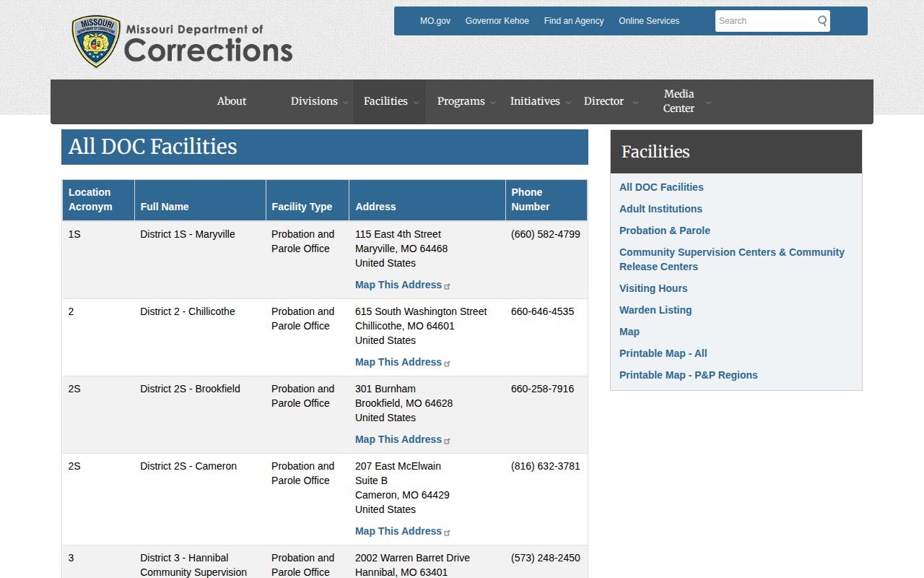Click the Address column header

(427, 200)
